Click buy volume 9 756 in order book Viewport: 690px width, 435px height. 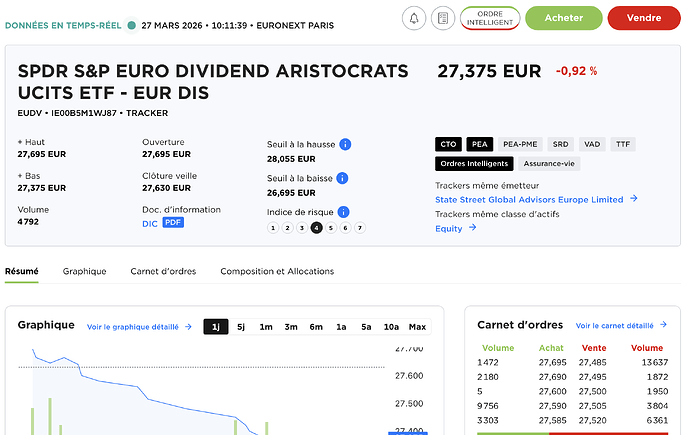coord(488,406)
